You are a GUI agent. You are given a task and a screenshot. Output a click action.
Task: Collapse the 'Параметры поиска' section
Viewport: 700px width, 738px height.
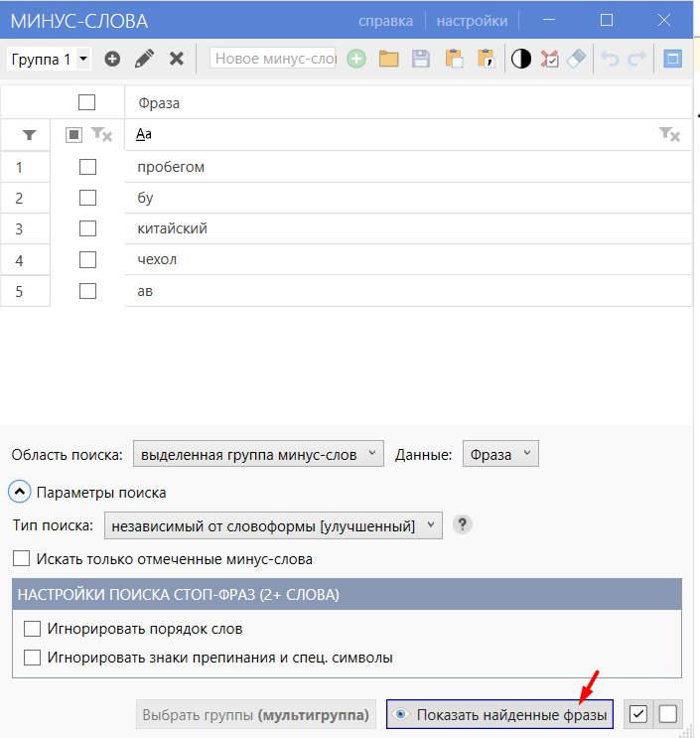tap(20, 492)
